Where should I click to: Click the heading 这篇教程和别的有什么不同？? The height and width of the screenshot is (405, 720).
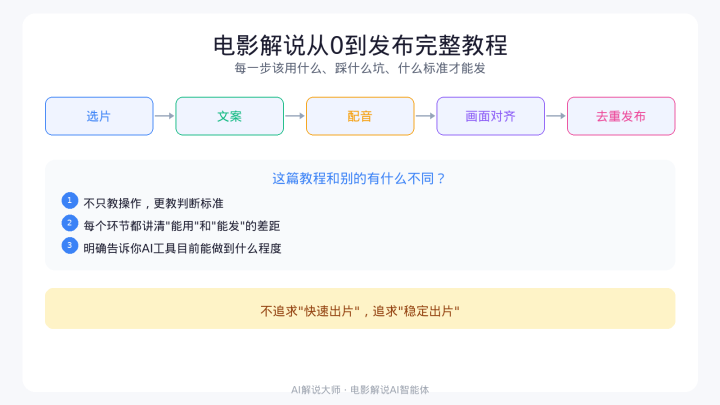point(360,178)
